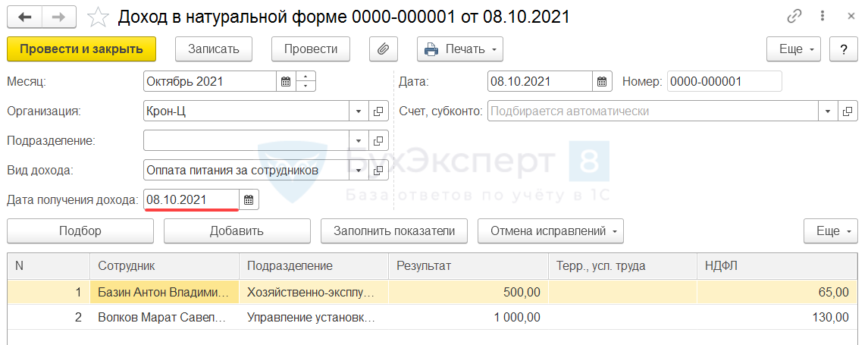Focus the Дата field 08.10.2021

tap(540, 81)
